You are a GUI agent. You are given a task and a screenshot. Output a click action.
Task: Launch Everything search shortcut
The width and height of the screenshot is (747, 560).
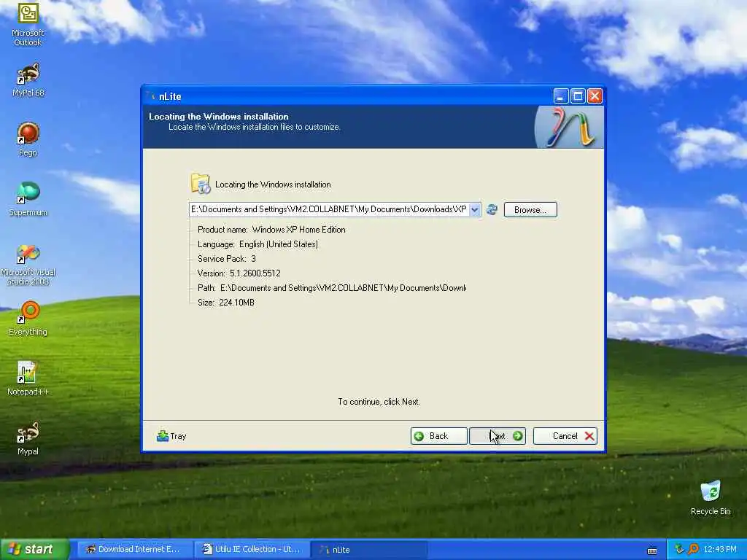[28, 318]
